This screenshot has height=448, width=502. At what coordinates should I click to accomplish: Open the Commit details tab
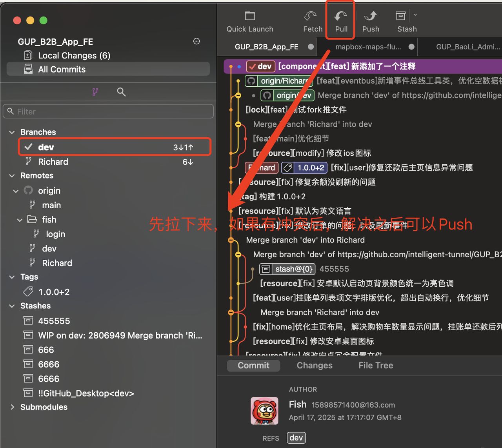click(253, 366)
